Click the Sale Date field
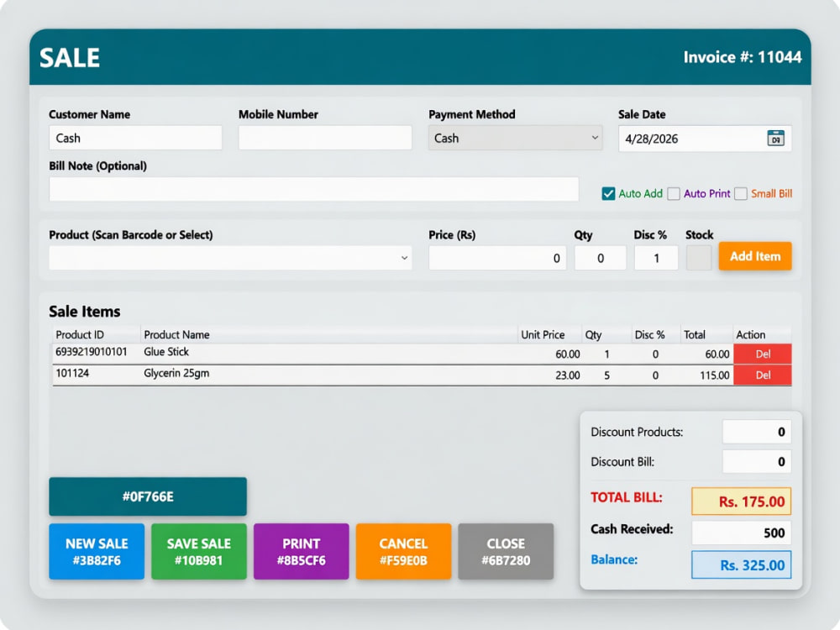 [705, 139]
